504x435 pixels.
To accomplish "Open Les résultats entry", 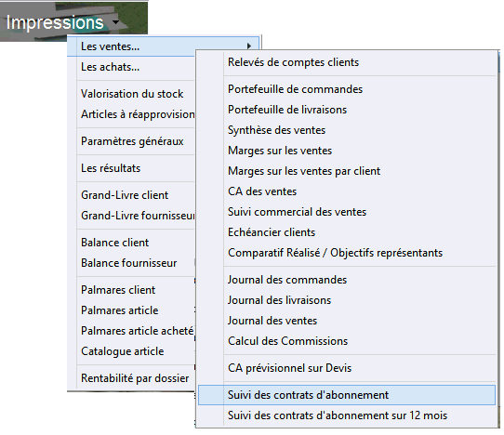I will tap(111, 168).
